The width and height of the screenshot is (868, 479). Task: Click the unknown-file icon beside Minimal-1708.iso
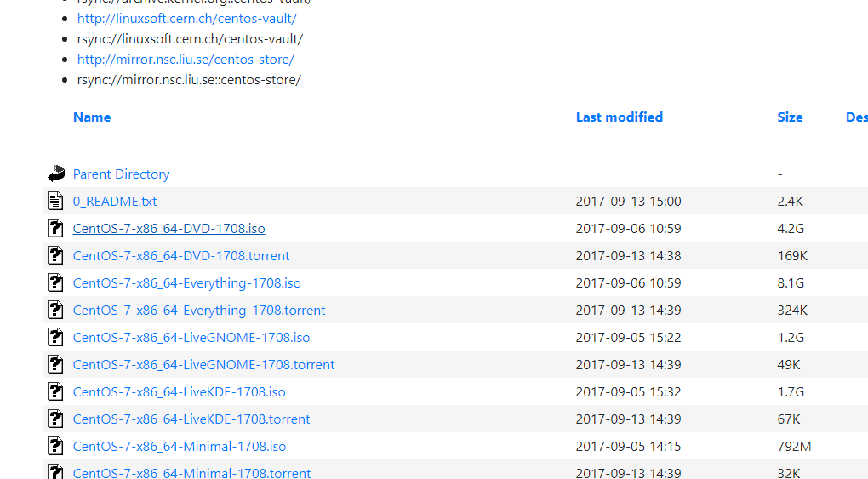55,446
